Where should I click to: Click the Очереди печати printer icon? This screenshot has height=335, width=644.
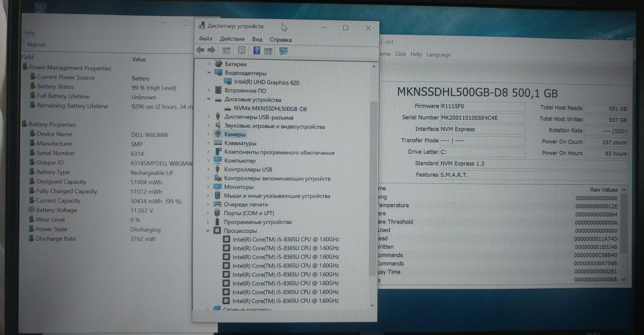tap(218, 205)
